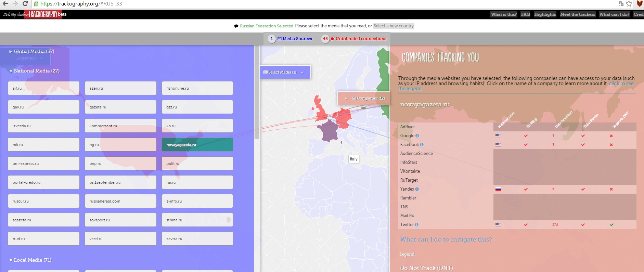This screenshot has width=644, height=272.
Task: Click the Yandex info icon
Action: click(417, 189)
